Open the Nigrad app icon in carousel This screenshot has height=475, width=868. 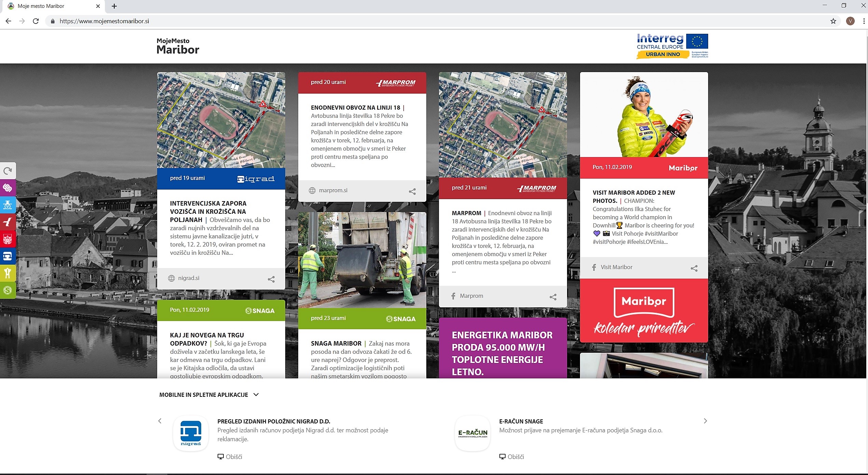click(x=191, y=434)
